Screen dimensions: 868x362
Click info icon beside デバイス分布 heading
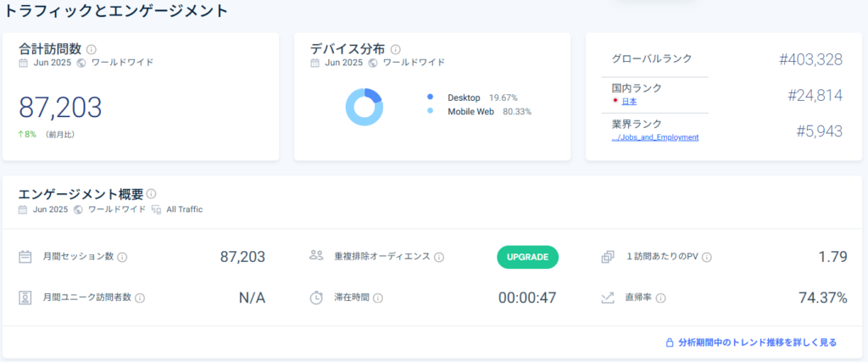(395, 50)
